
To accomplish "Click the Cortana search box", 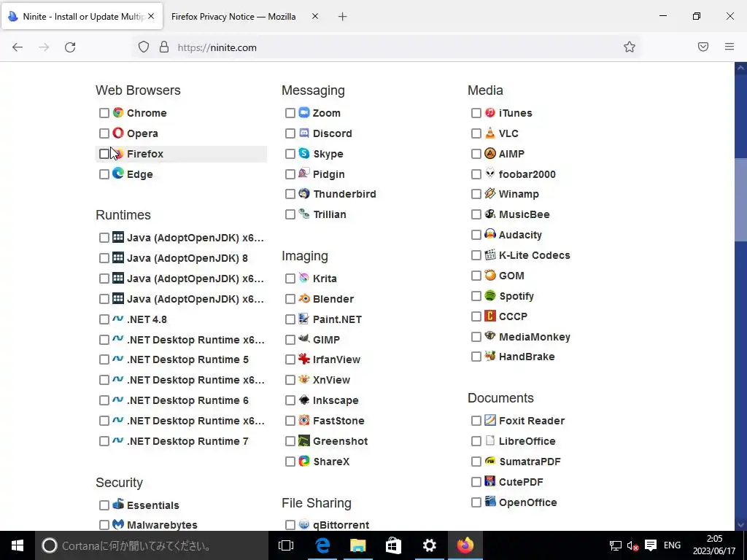I will coord(152,545).
